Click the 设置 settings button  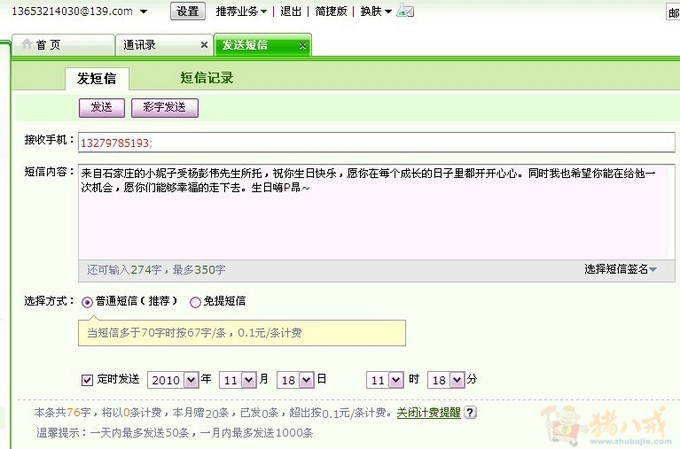pyautogui.click(x=187, y=11)
